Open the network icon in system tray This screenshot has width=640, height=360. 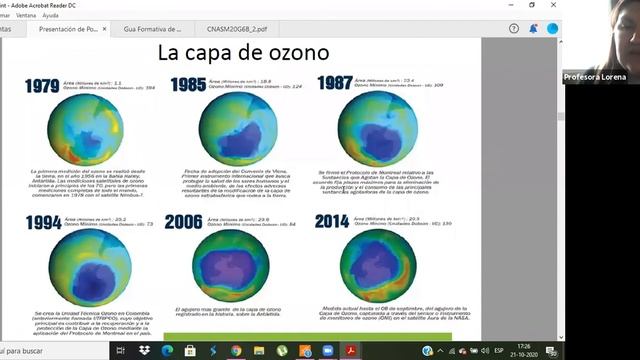tap(452, 351)
